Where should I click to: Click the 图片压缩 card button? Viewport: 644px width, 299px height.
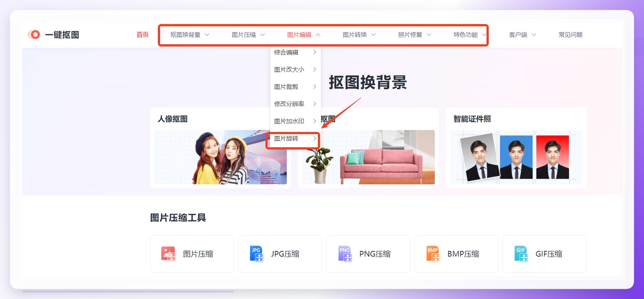[192, 254]
